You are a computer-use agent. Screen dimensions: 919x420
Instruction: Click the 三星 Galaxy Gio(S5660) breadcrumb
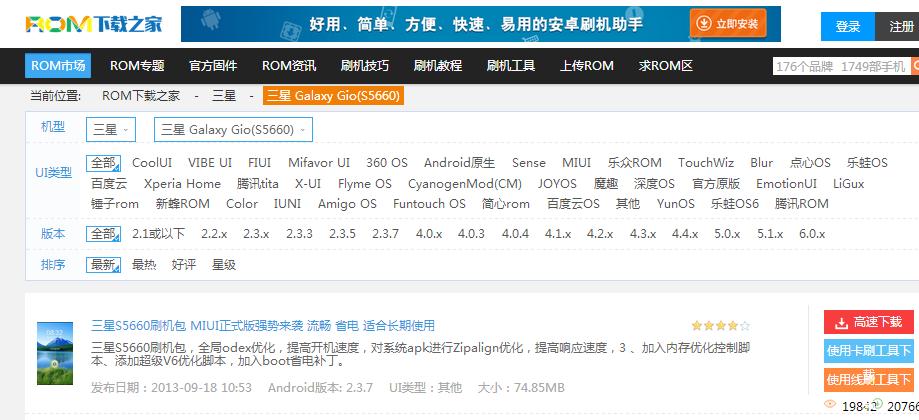[x=334, y=95]
